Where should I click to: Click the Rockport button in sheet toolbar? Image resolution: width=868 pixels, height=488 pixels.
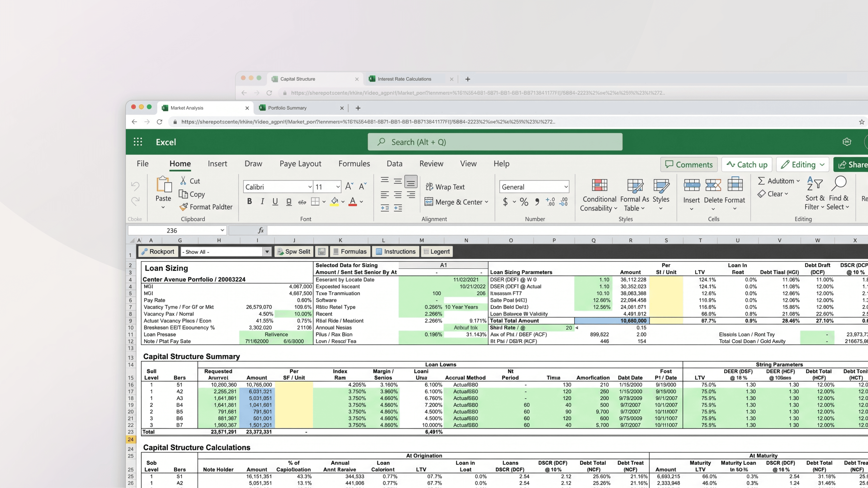click(158, 252)
